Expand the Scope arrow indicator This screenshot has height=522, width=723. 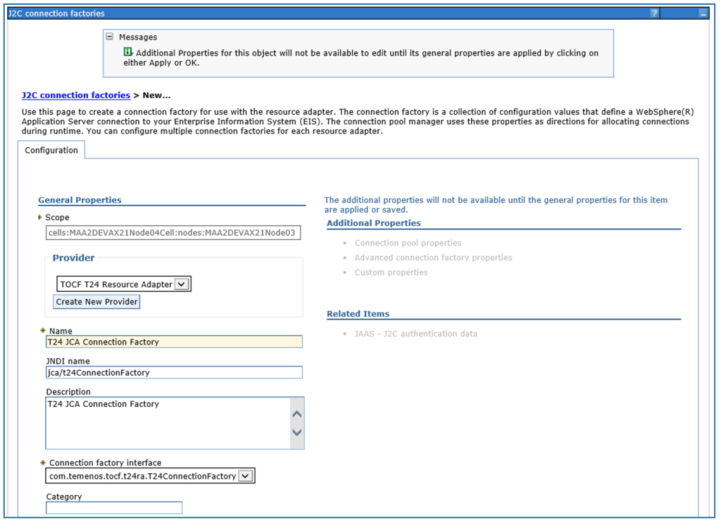[40, 217]
